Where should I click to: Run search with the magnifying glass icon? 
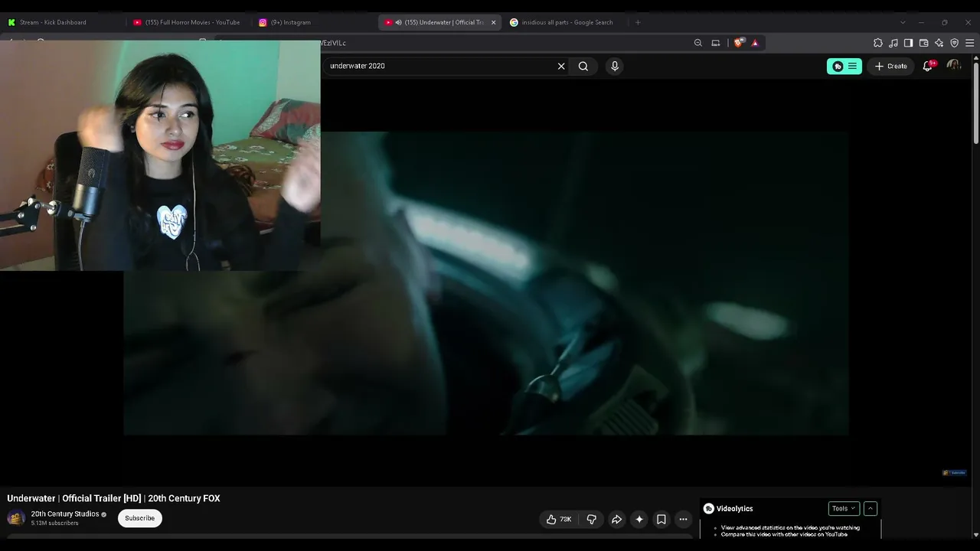583,66
